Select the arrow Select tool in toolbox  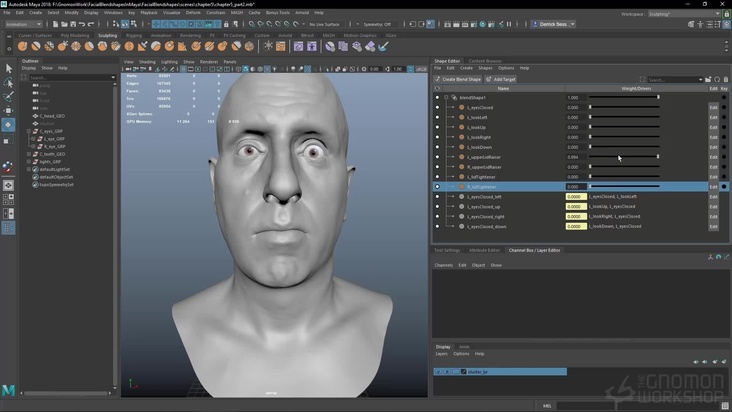click(x=9, y=69)
